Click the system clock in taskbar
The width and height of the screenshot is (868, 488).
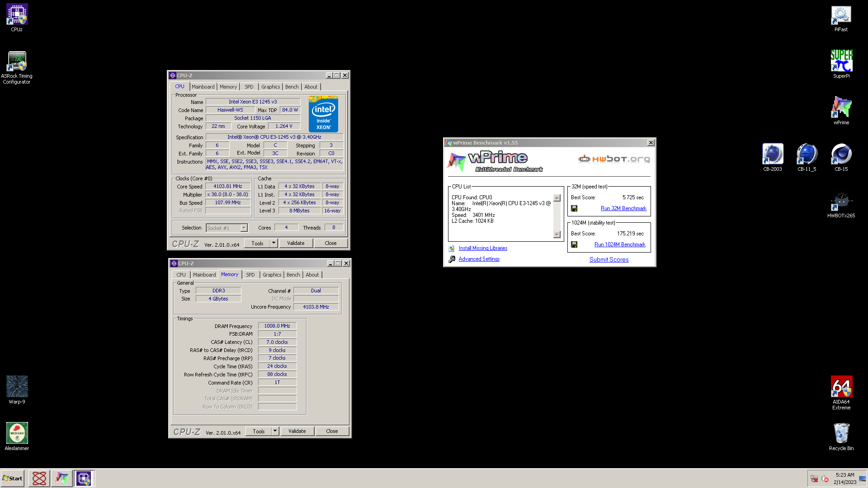click(x=844, y=479)
